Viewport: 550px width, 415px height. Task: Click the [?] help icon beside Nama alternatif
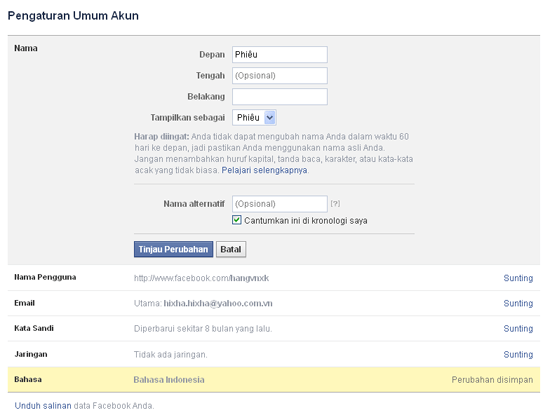pos(335,203)
